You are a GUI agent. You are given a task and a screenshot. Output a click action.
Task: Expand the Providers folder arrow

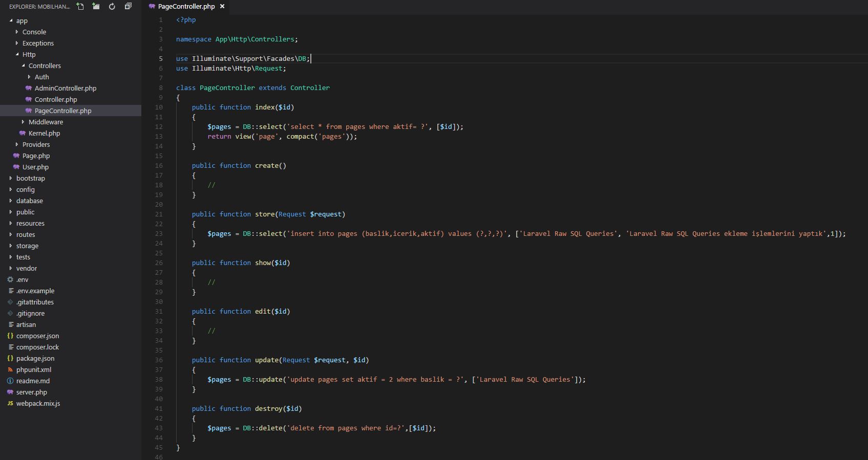pos(17,144)
